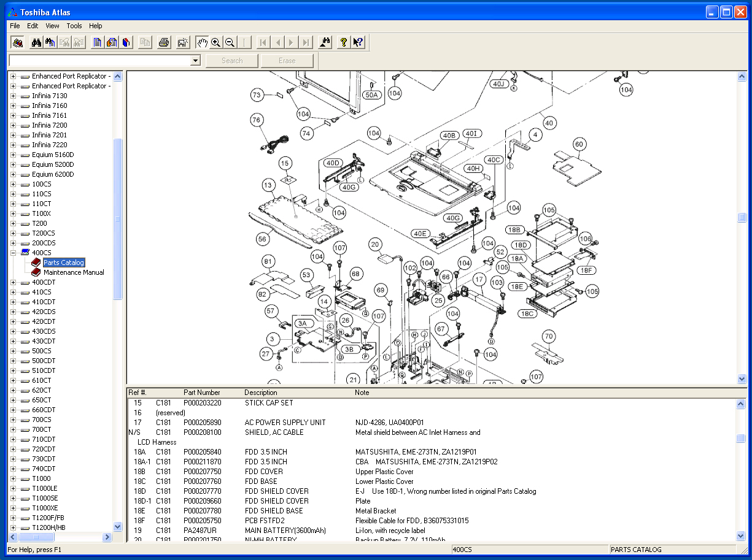The height and width of the screenshot is (560, 752).
Task: Collapse the 400CS tree node
Action: [14, 253]
